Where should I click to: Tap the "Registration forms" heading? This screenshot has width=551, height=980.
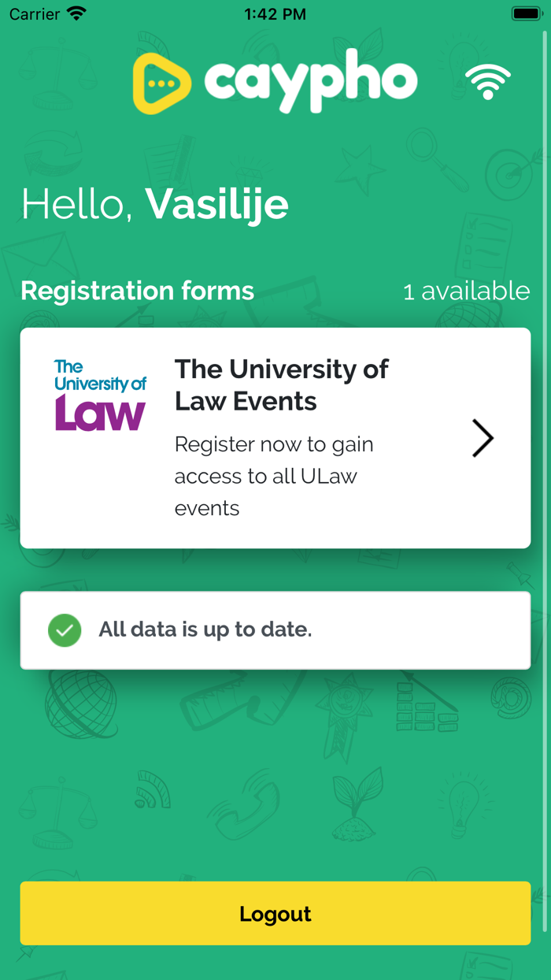(x=138, y=291)
